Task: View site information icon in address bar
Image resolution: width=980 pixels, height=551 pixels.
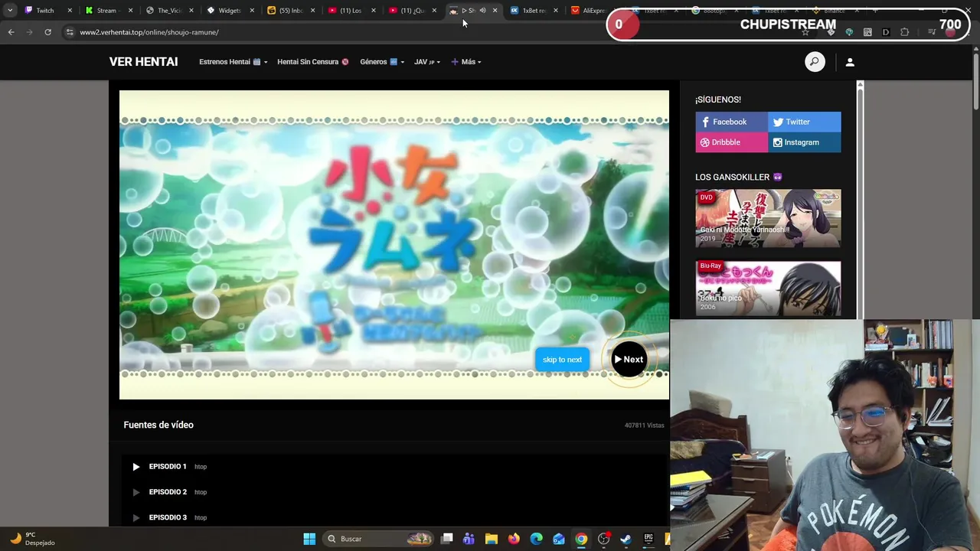Action: pyautogui.click(x=70, y=32)
